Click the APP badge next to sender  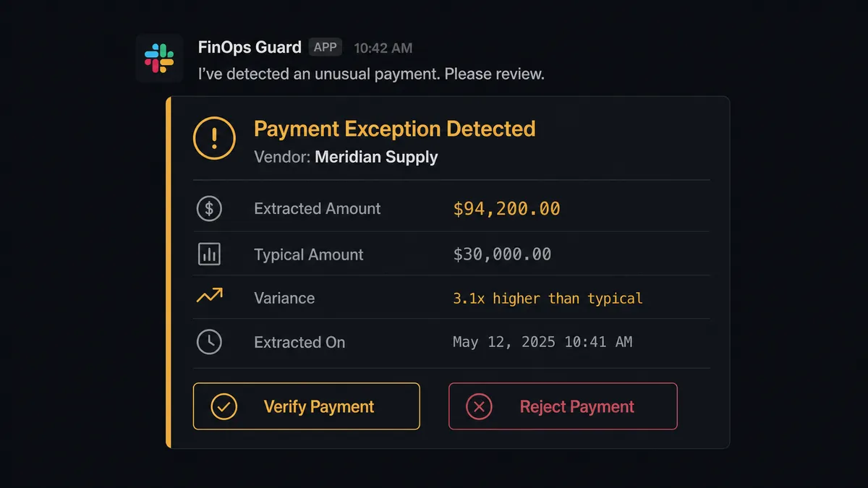point(325,47)
